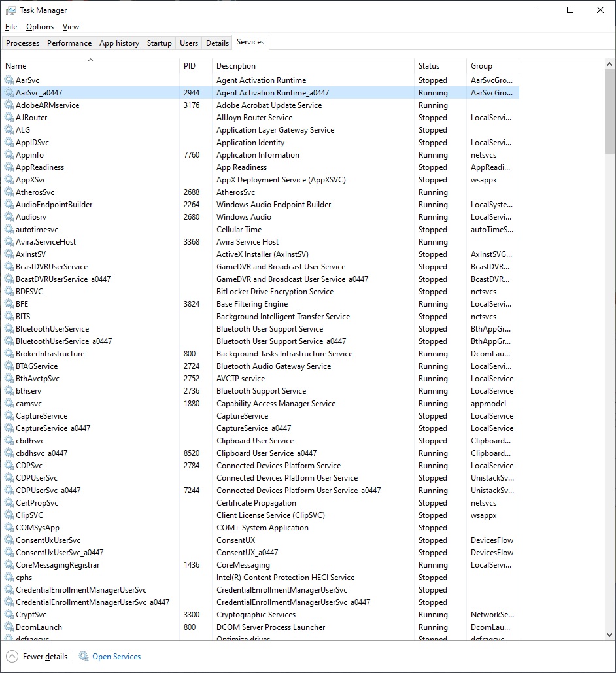Select the autotimesvc service name
The image size is (616, 673).
click(37, 230)
